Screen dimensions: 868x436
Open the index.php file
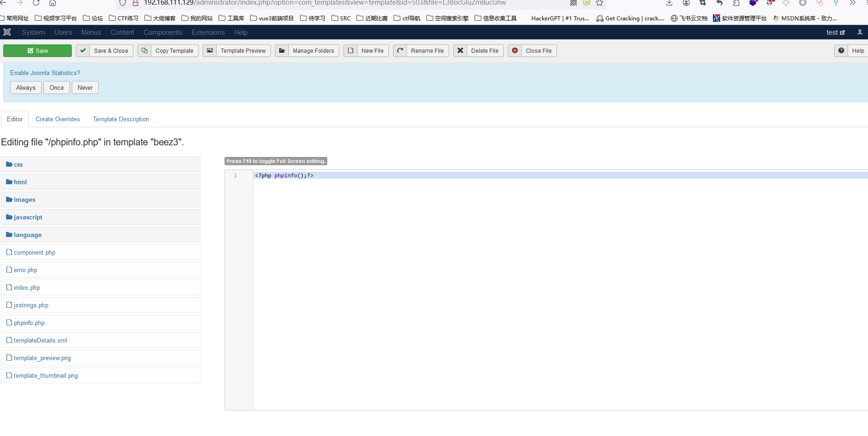pos(27,288)
